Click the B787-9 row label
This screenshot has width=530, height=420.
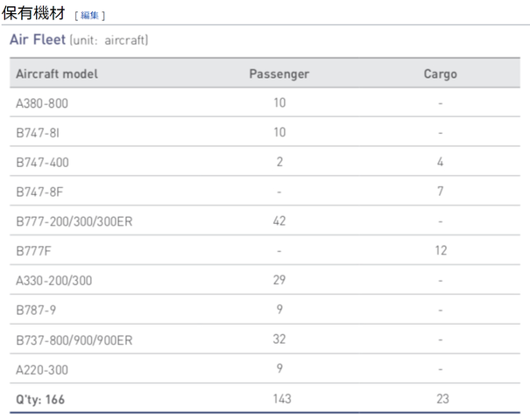(36, 311)
